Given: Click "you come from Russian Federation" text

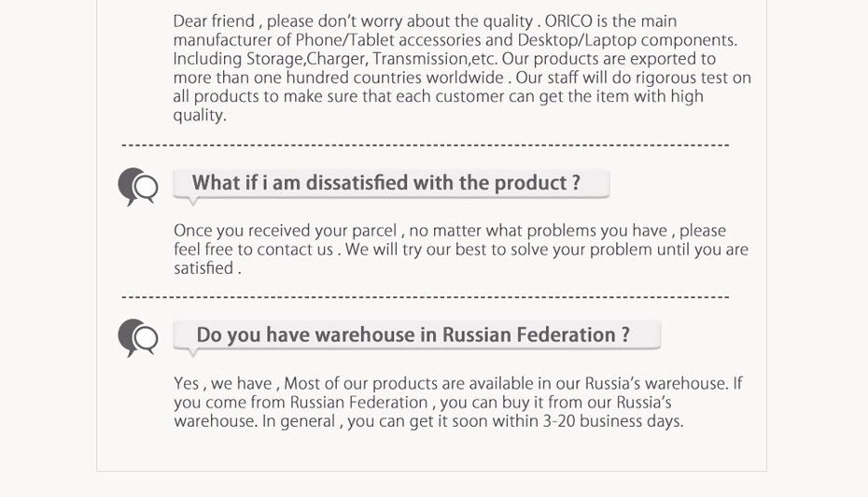Looking at the screenshot, I should 301,403.
